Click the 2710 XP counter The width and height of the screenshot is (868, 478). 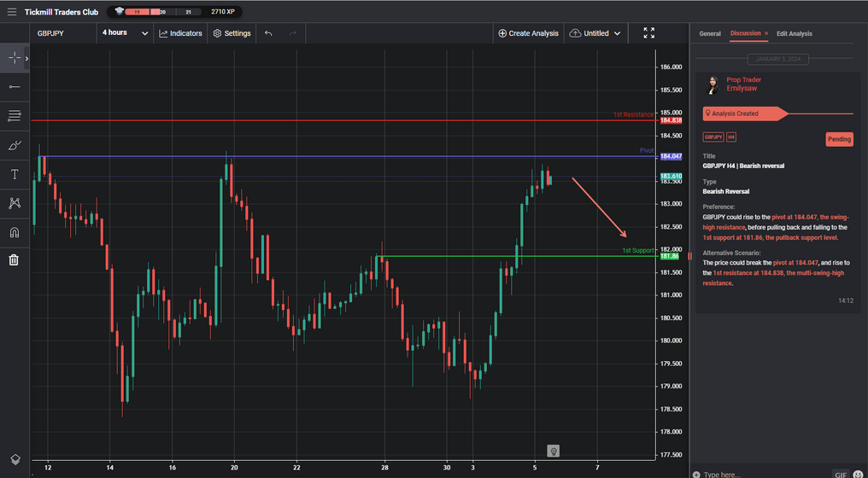222,12
